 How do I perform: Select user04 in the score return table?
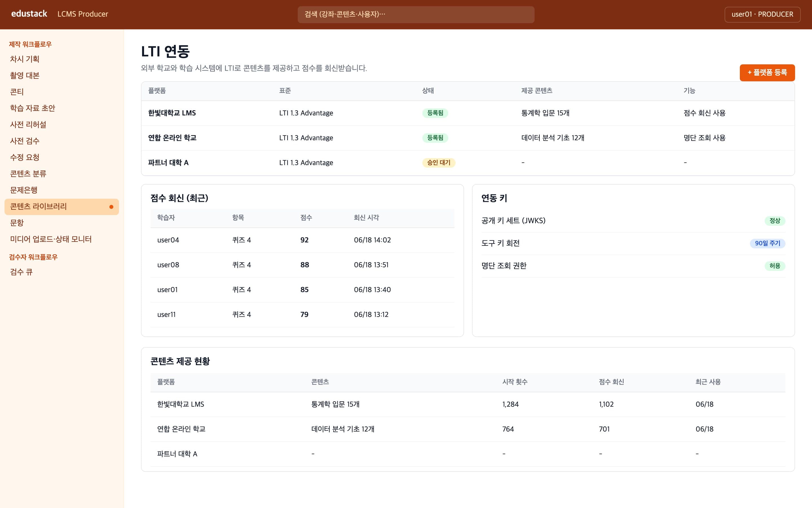[x=168, y=240]
